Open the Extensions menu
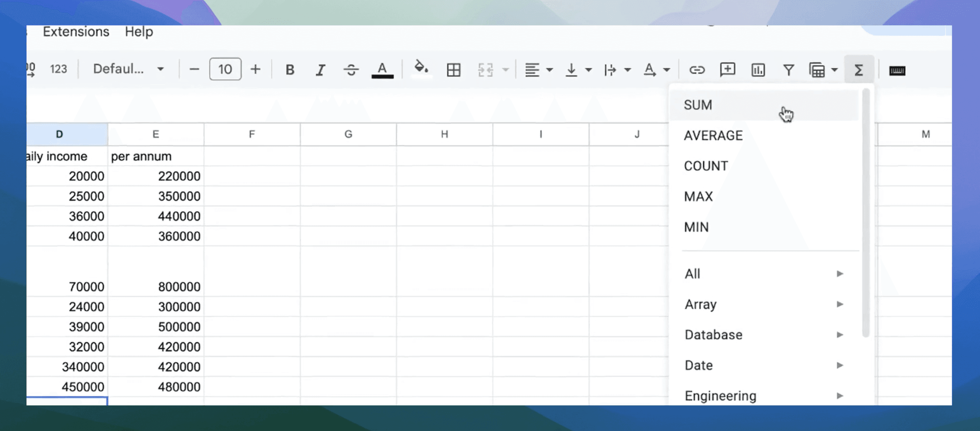 click(x=75, y=32)
